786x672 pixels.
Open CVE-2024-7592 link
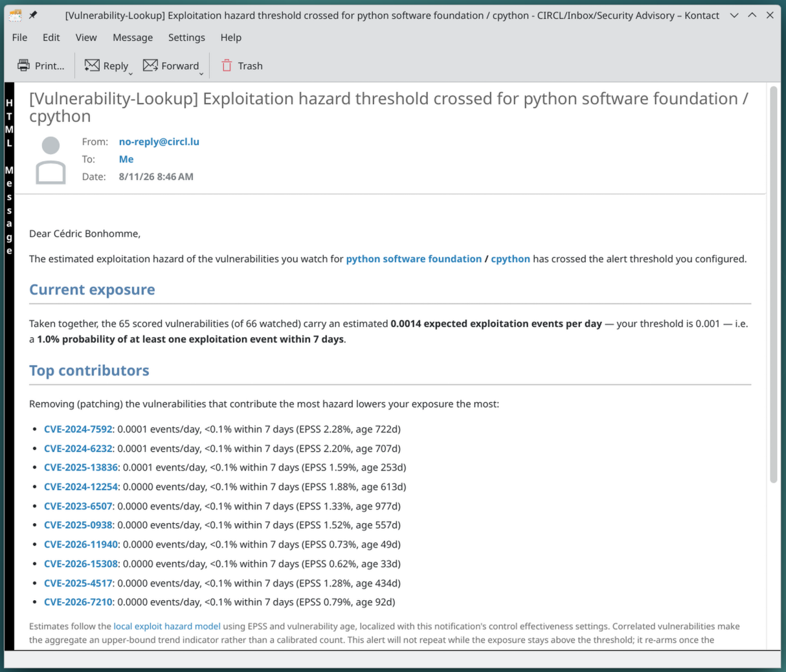78,429
